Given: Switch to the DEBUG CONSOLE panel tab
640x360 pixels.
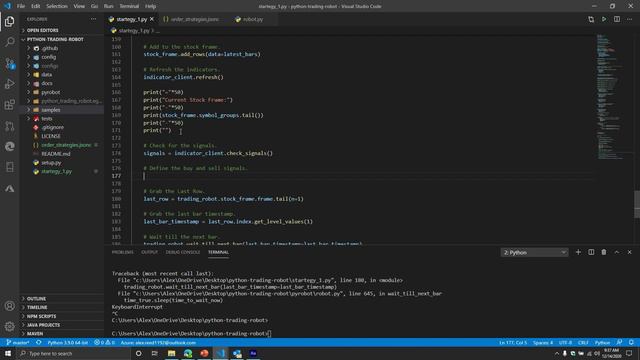Looking at the screenshot, I should [x=183, y=252].
